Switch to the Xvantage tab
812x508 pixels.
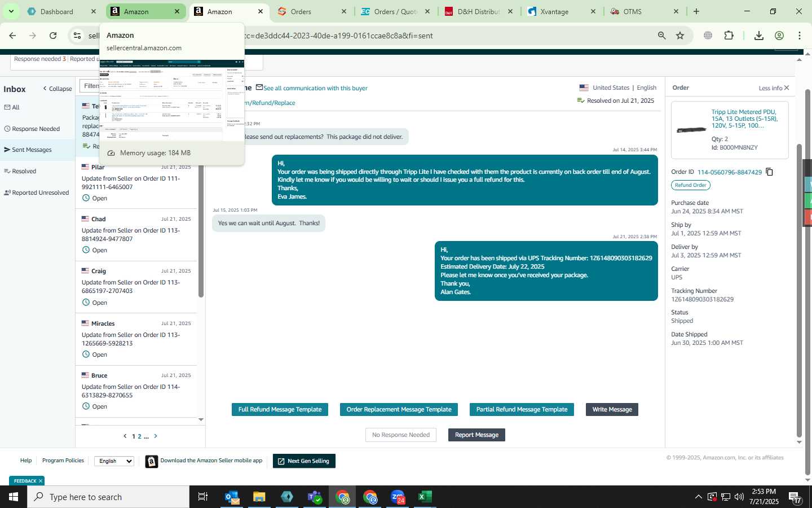pos(555,11)
